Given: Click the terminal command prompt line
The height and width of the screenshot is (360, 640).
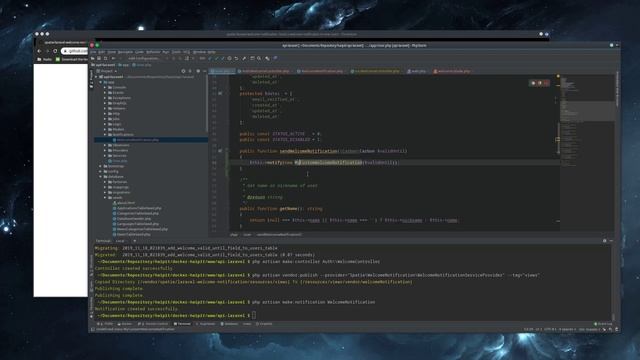Looking at the screenshot, I should (176, 316).
